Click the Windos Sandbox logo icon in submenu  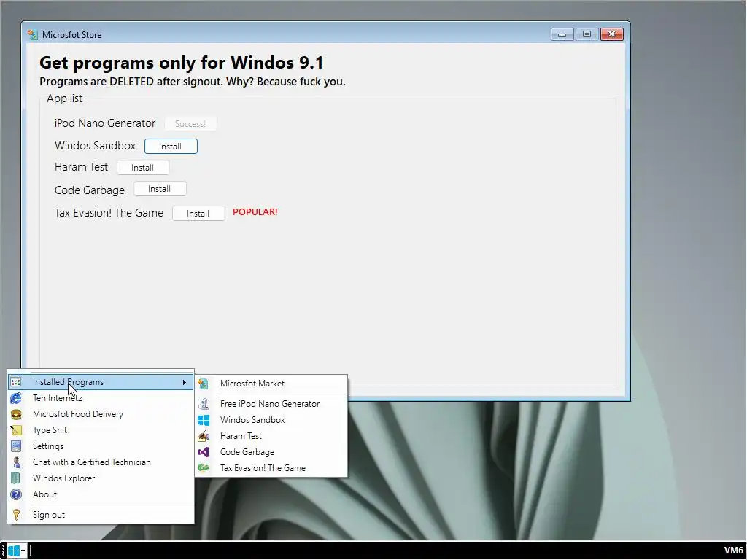tap(204, 420)
